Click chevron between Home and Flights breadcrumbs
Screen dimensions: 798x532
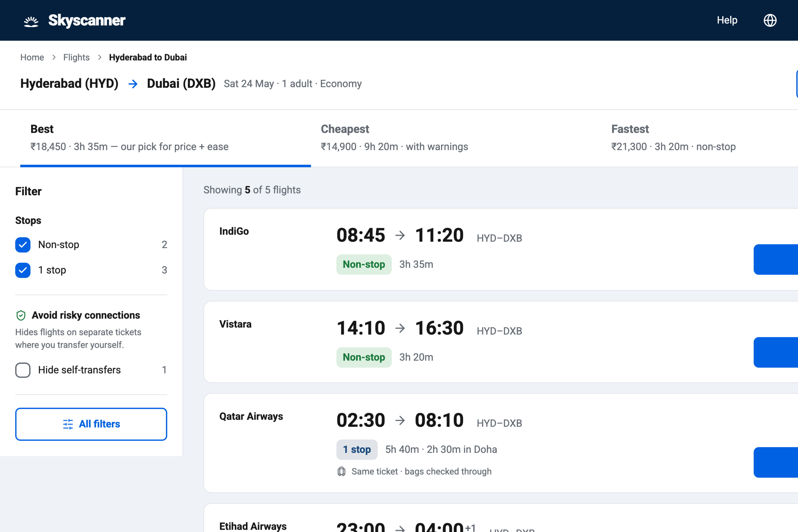pos(54,57)
